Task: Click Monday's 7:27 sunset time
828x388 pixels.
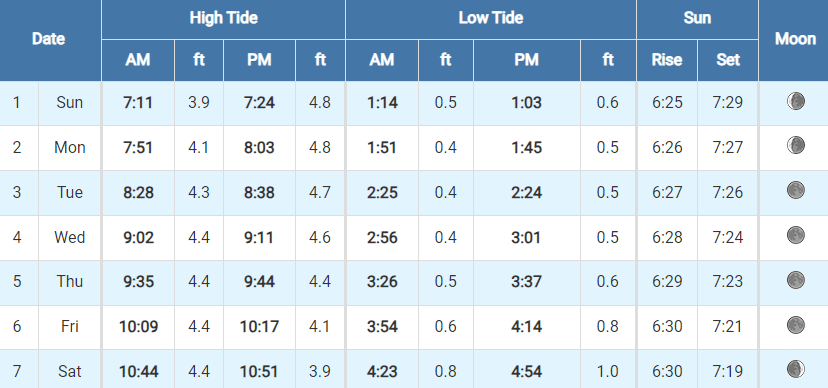Action: (728, 147)
